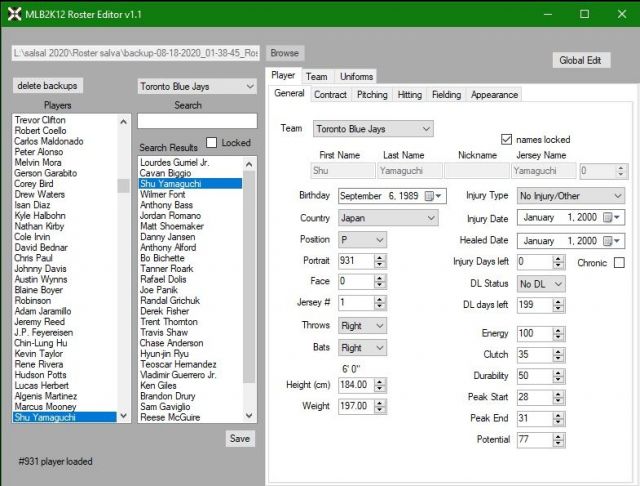640x486 pixels.
Task: Increase the Durability stepper
Action: pos(558,373)
